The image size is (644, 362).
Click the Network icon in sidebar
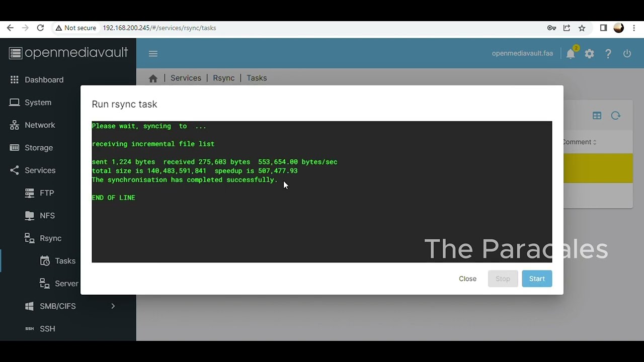15,125
